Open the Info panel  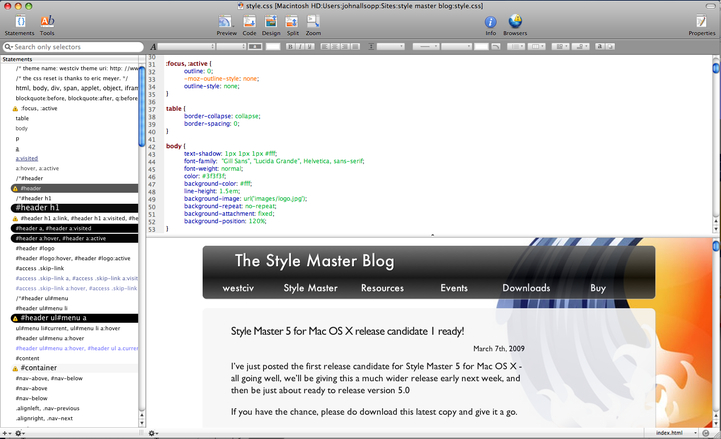pos(491,24)
